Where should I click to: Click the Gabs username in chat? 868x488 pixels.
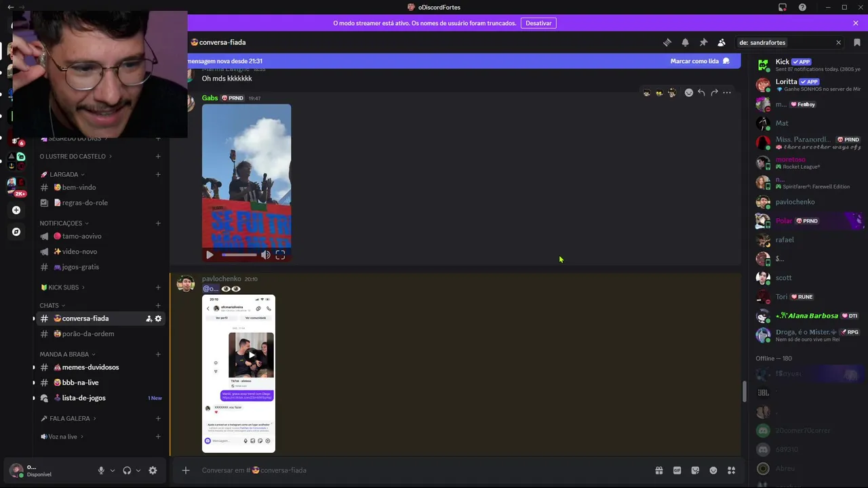210,98
